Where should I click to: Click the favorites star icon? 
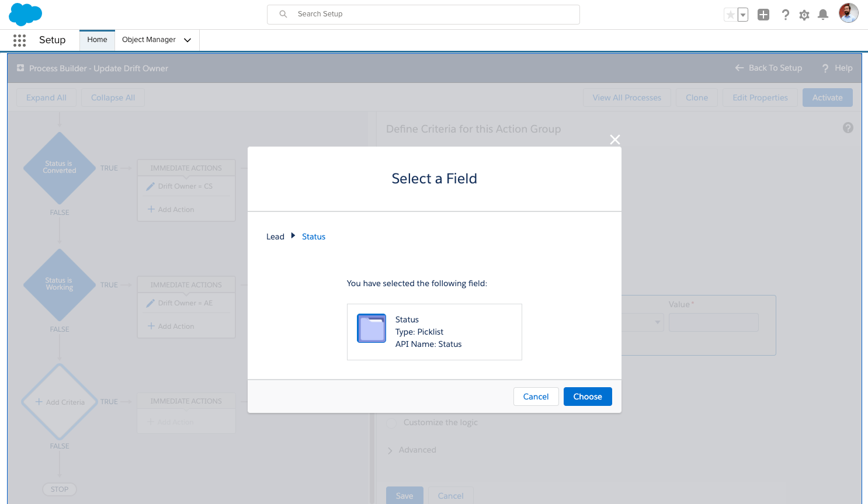[730, 15]
